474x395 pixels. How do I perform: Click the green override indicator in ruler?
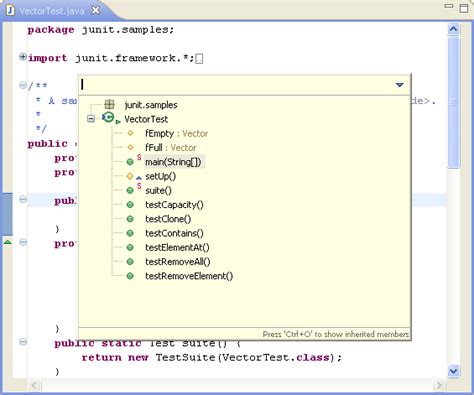[x=8, y=242]
